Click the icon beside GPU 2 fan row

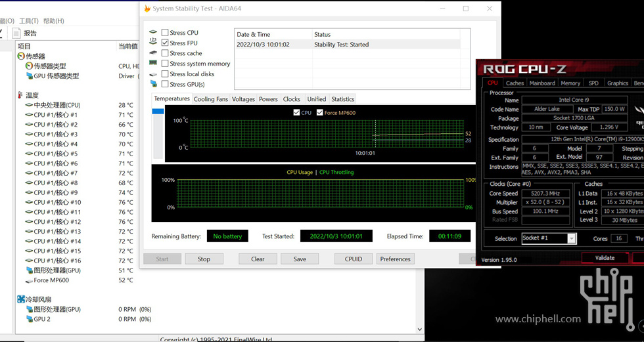(29, 319)
